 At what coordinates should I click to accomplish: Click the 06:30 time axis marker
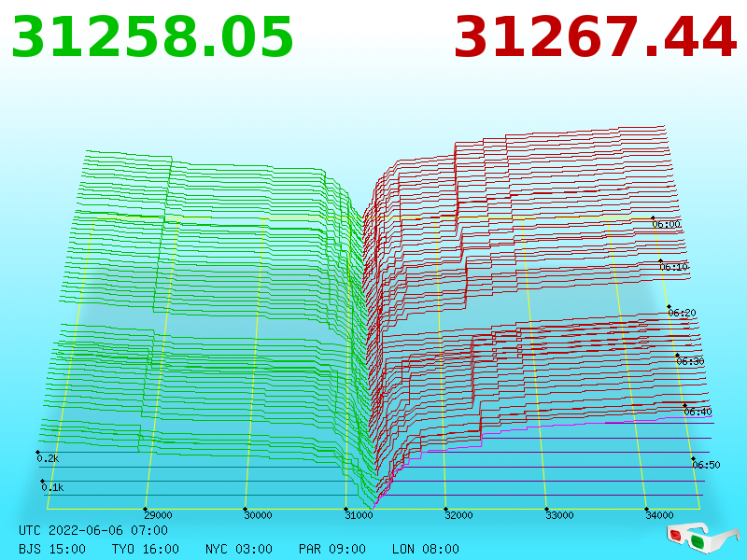[x=690, y=361]
